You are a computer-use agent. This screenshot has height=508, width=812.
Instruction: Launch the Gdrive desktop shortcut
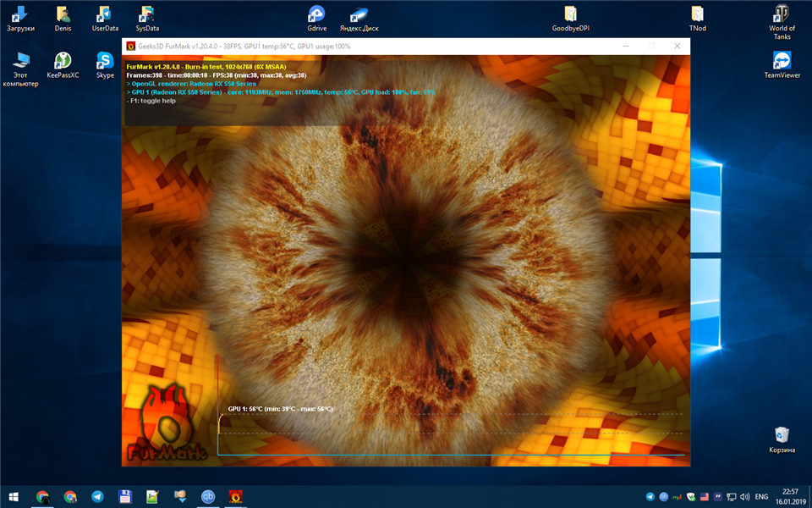316,19
